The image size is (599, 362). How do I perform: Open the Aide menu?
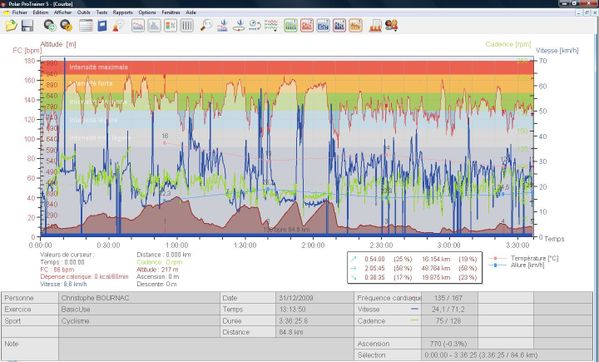click(x=191, y=12)
